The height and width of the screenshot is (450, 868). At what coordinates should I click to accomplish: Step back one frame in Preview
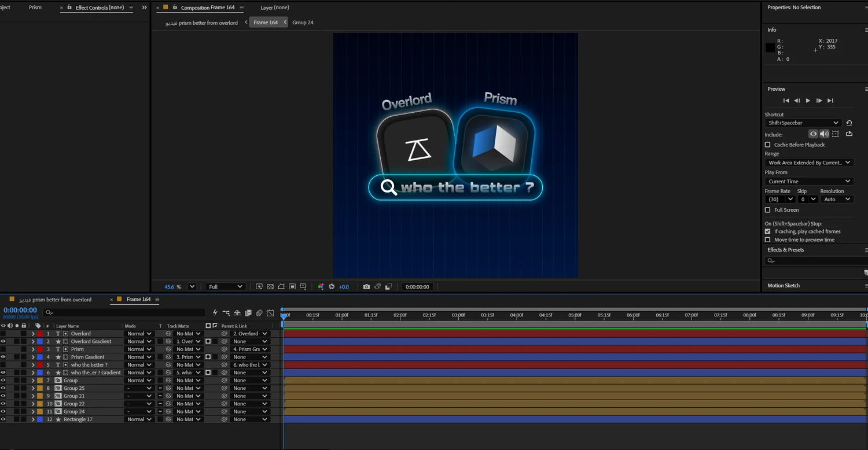pyautogui.click(x=797, y=101)
